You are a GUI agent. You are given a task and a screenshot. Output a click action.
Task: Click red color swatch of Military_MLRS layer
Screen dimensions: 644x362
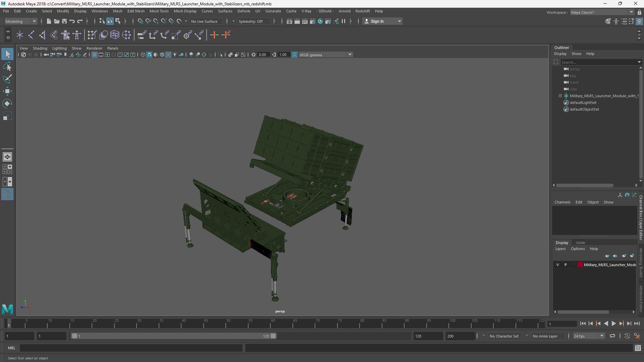tap(580, 265)
